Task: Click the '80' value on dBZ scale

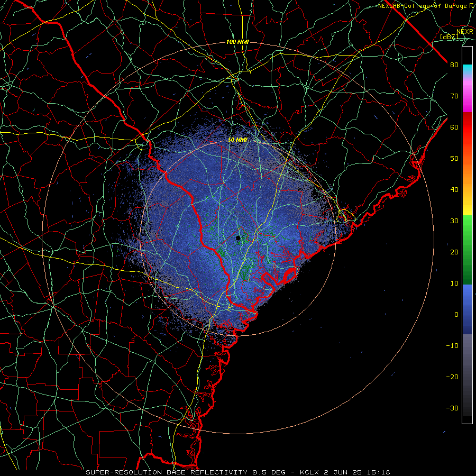Action: (x=454, y=65)
